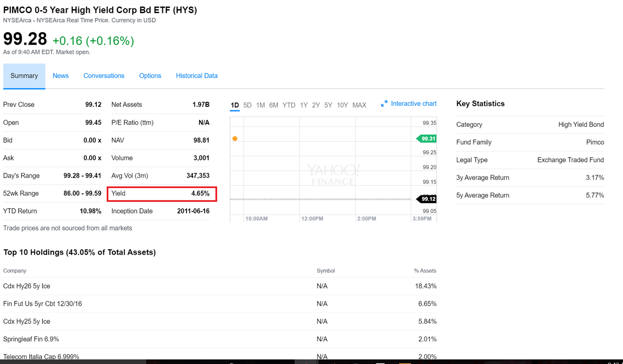Click the Top 10 Holdings heading

(x=79, y=252)
